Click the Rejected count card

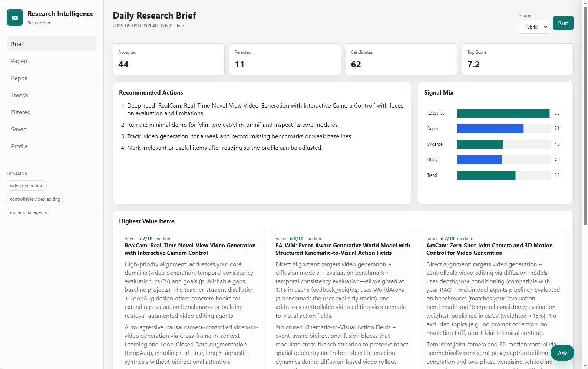pos(285,59)
